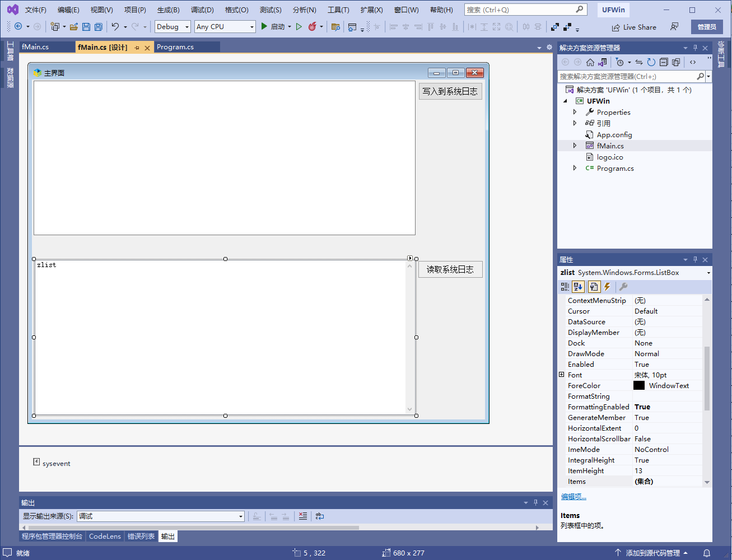Click the ForeColor black color swatch

tap(639, 385)
